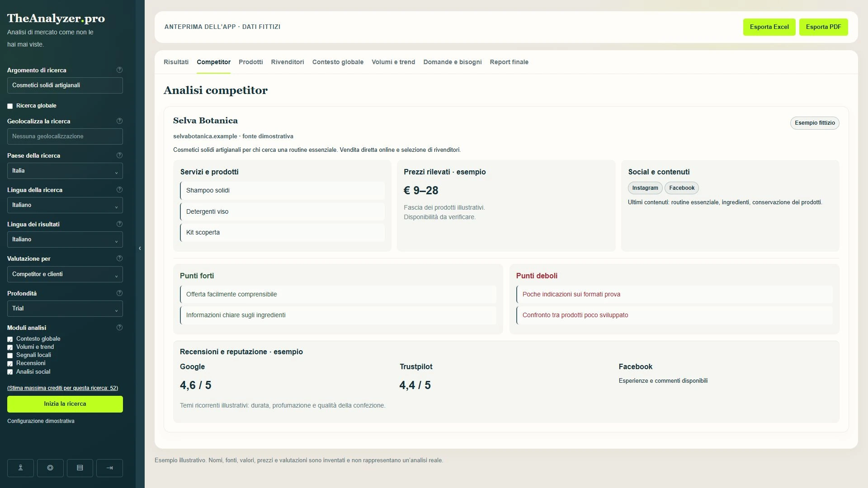
Task: Click the Esempio fittizio badge
Action: point(815,123)
